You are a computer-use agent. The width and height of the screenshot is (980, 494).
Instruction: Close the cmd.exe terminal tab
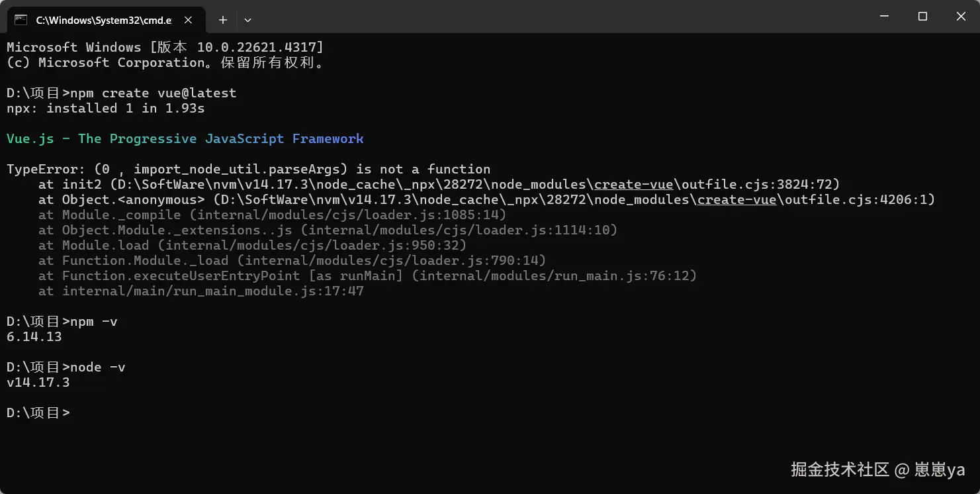point(188,20)
